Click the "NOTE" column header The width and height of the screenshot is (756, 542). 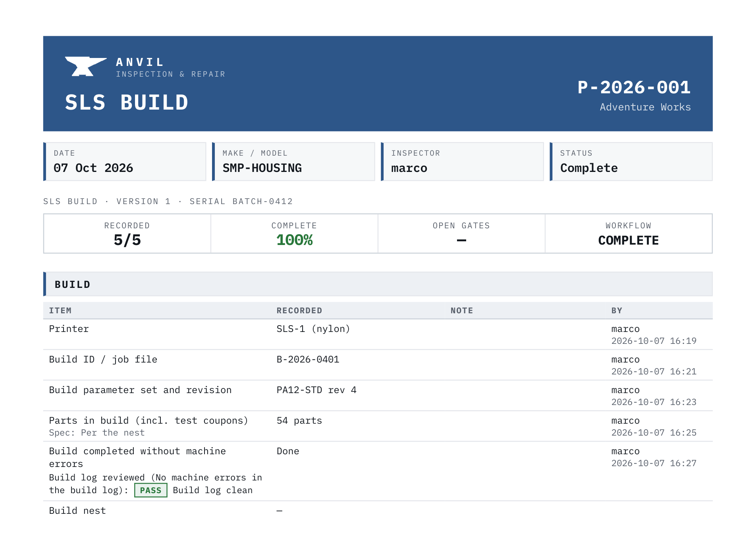pyautogui.click(x=462, y=311)
